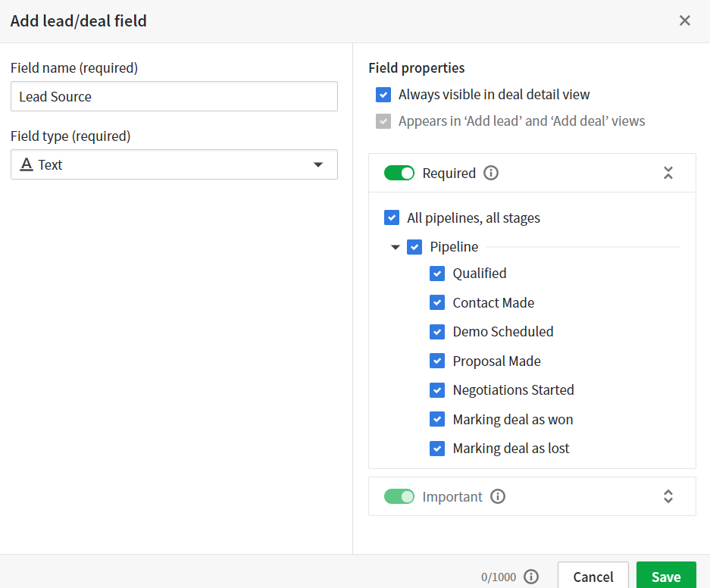Uncheck the Pipeline checkbox

414,247
